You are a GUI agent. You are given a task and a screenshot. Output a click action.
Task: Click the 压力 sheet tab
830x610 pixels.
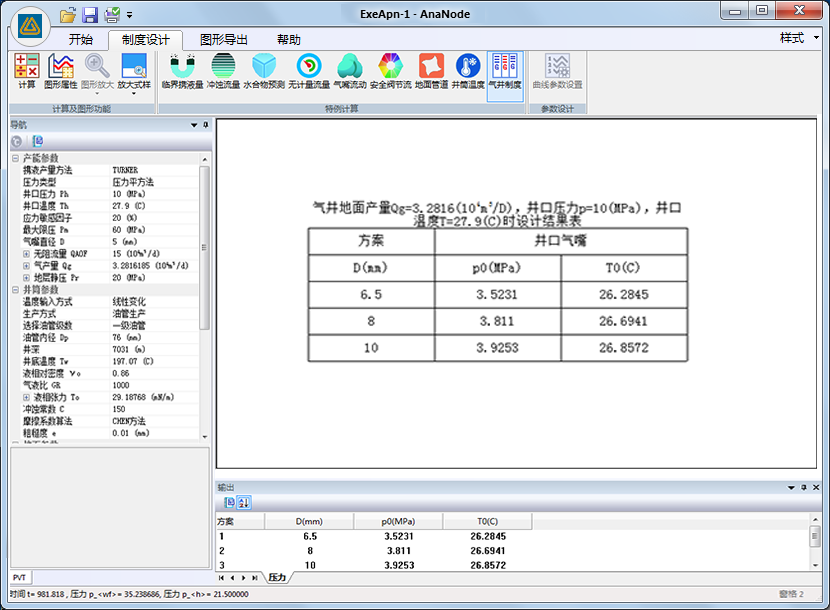277,578
